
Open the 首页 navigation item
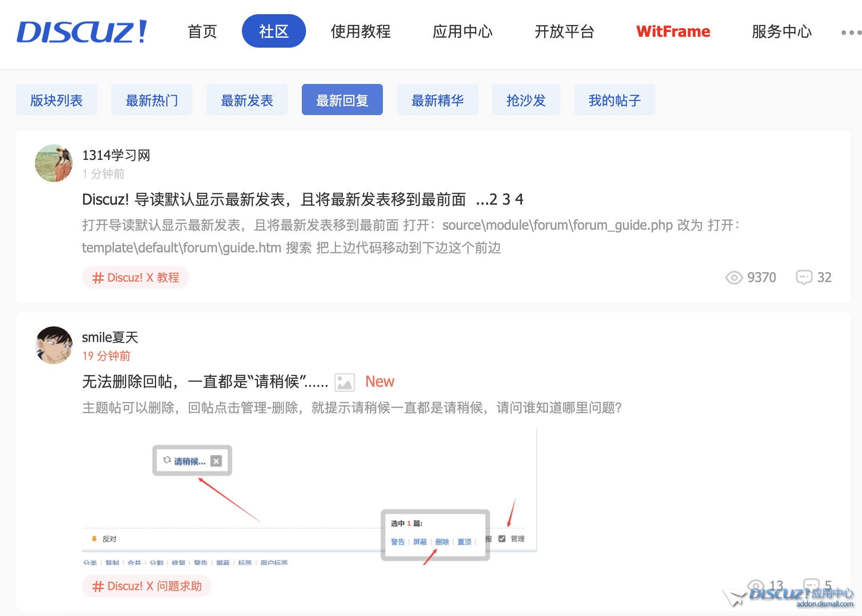pyautogui.click(x=202, y=32)
